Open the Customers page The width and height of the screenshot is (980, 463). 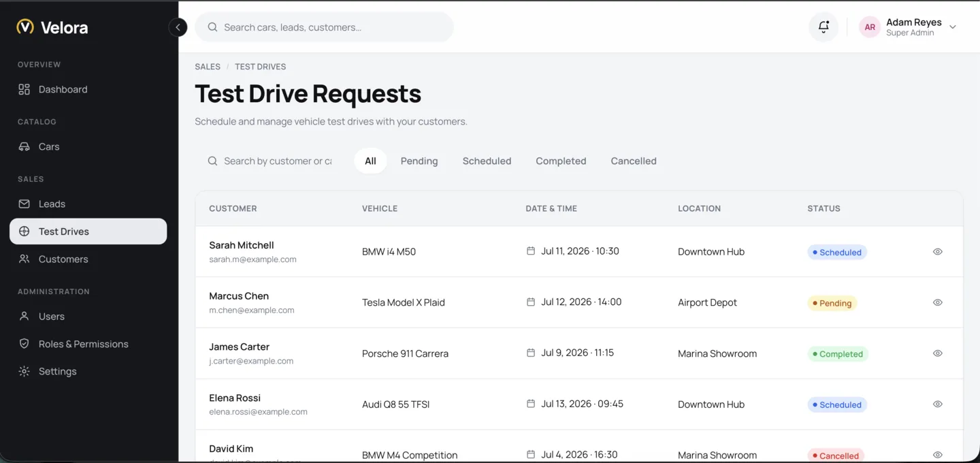[x=88, y=259]
